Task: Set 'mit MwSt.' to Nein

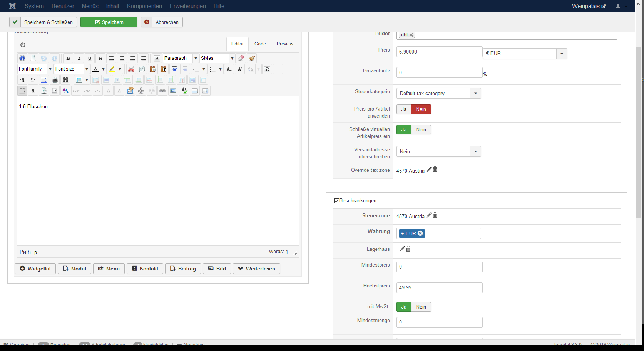Action: click(421, 307)
